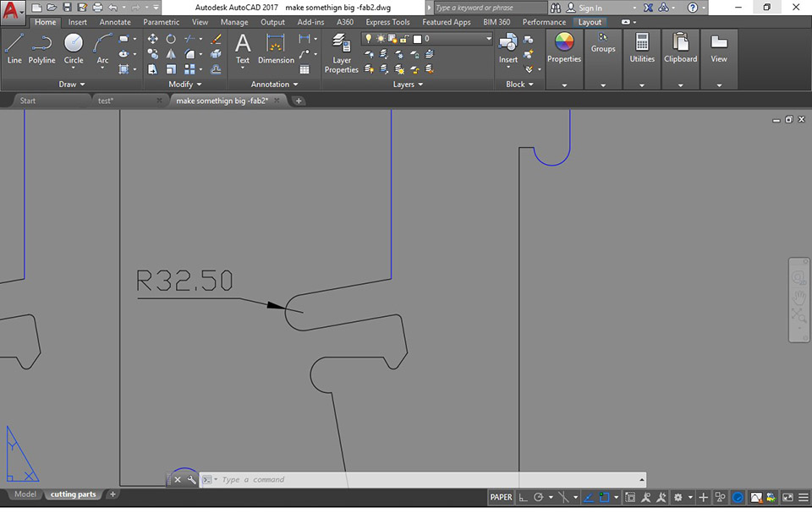Click the Dimension tool
This screenshot has width=812, height=524.
tap(276, 49)
